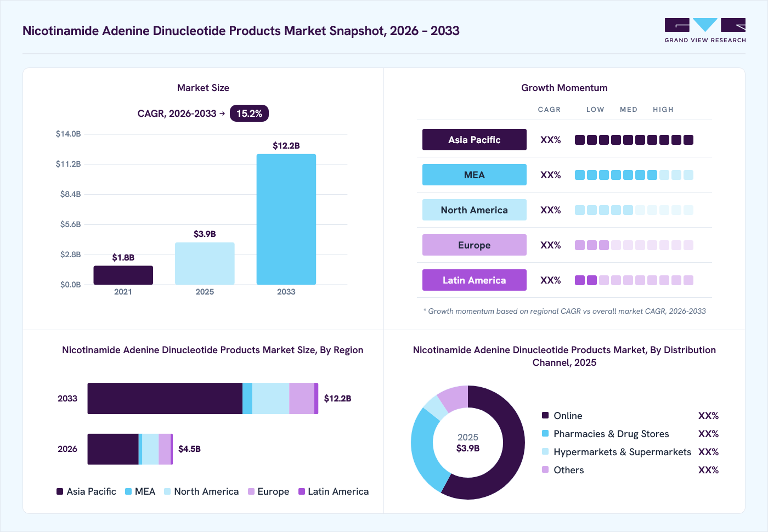This screenshot has height=532, width=768.
Task: Click the $12.2B label above 2033 bar
Action: click(286, 146)
